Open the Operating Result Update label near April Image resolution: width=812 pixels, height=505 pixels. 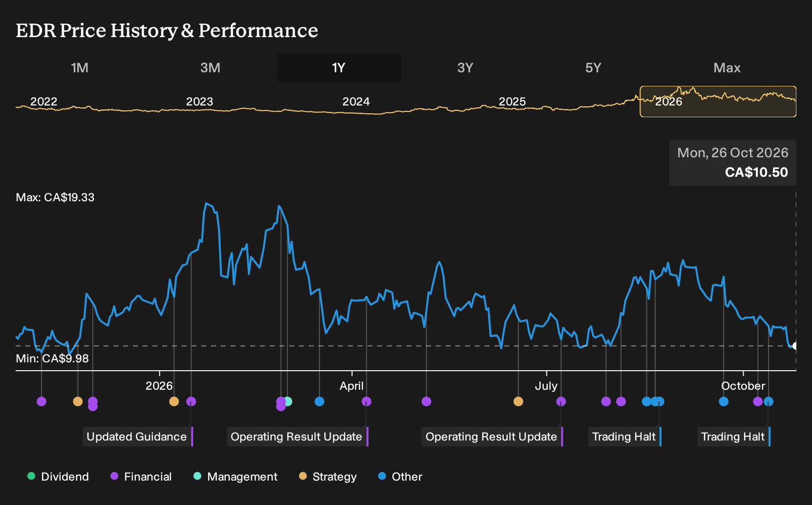(x=298, y=437)
